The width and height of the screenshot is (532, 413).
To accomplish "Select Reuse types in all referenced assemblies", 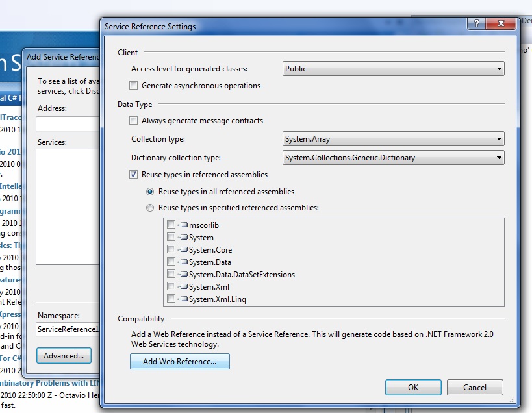I will (x=151, y=192).
